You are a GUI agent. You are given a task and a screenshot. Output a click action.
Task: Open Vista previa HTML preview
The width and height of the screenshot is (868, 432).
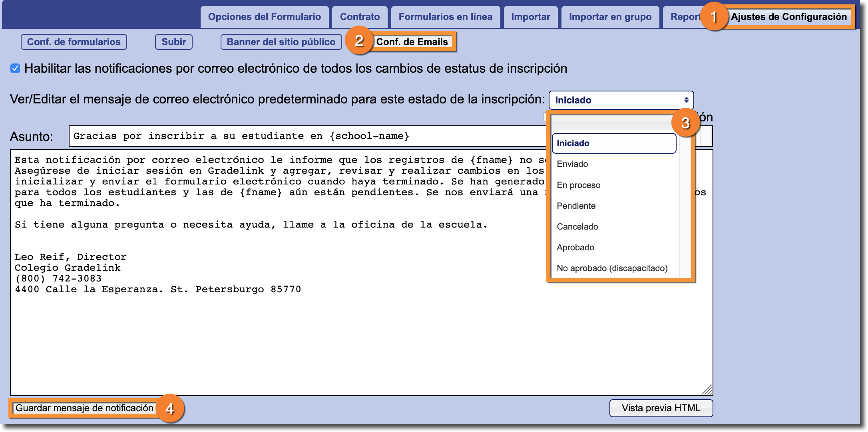pyautogui.click(x=661, y=408)
